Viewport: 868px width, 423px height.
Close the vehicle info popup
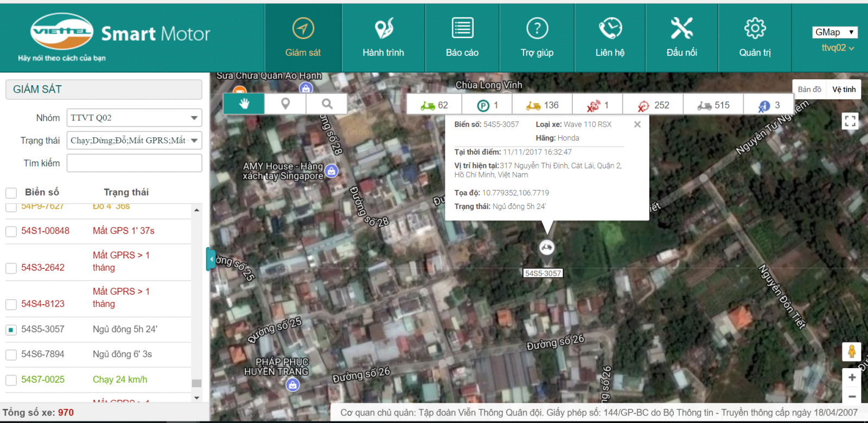[637, 124]
